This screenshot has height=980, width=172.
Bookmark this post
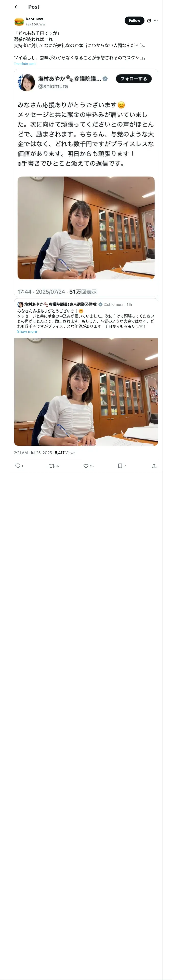point(120,466)
